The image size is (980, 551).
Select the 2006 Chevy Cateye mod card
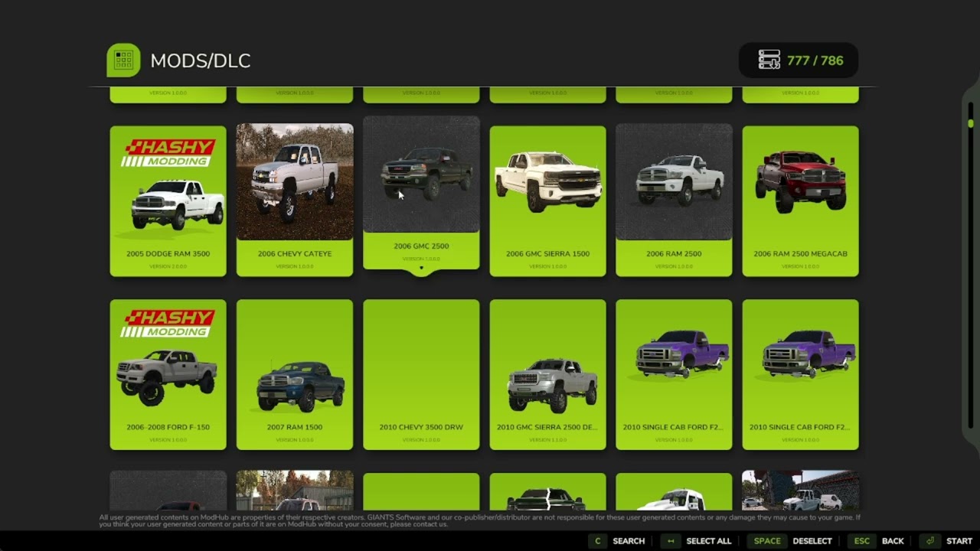[295, 200]
